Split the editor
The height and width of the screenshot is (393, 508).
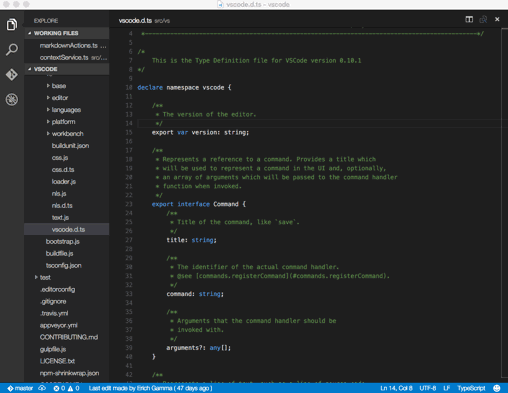(469, 19)
